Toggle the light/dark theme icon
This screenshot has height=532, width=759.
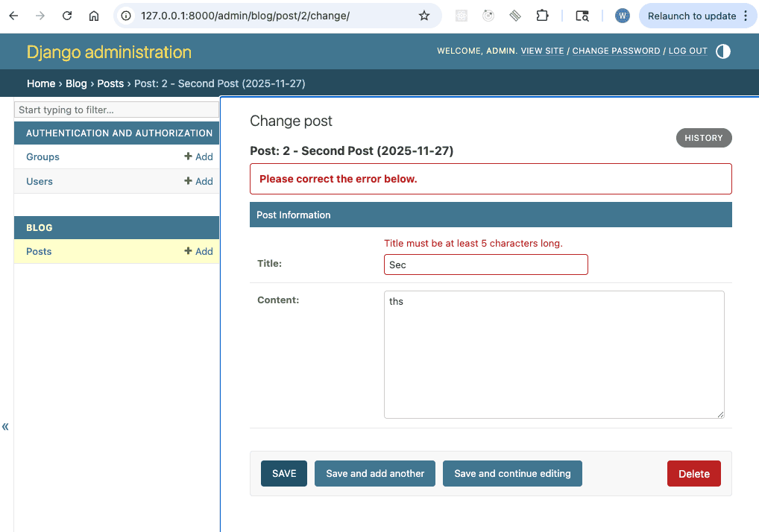722,51
